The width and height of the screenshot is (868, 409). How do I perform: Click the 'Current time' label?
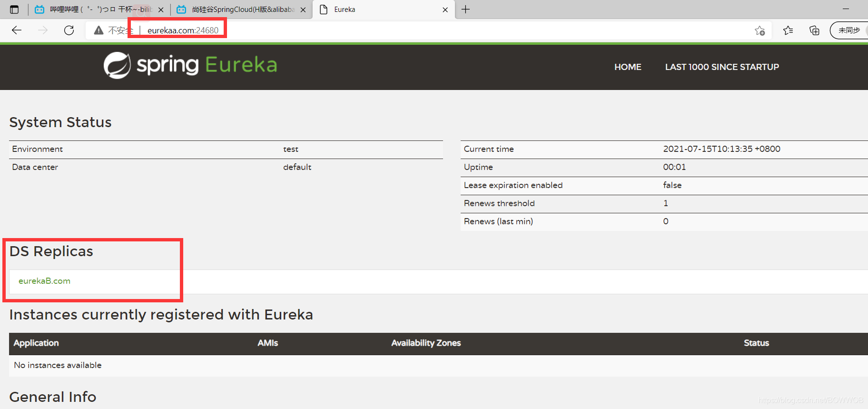coord(489,149)
